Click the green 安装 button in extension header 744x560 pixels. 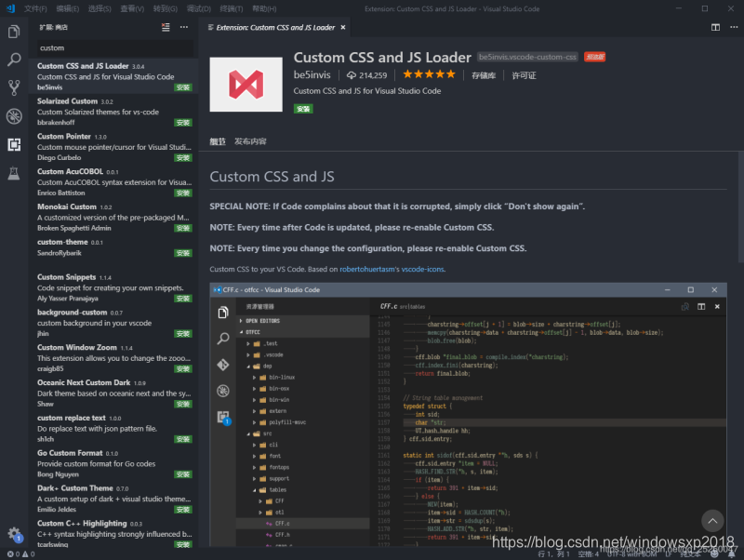303,109
